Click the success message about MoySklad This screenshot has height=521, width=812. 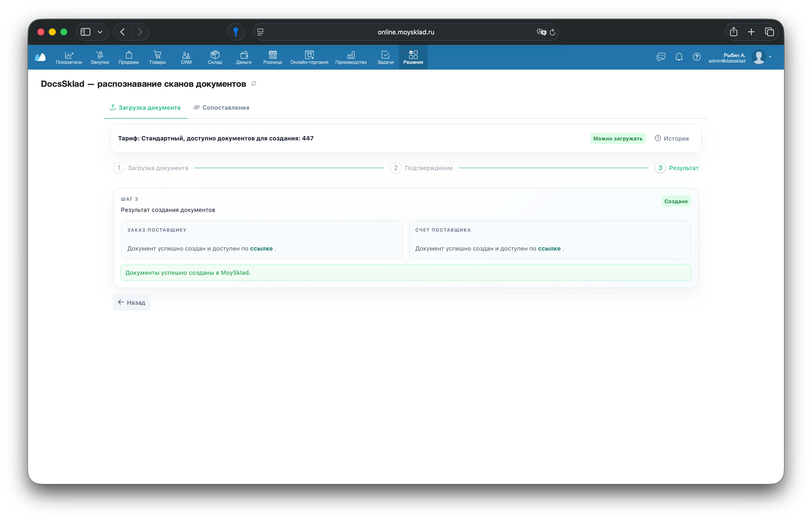(x=406, y=273)
